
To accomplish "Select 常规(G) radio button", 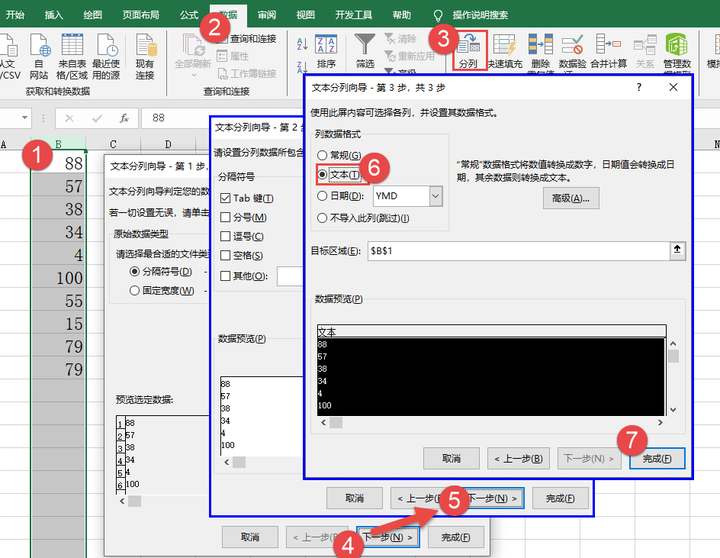I will [322, 155].
